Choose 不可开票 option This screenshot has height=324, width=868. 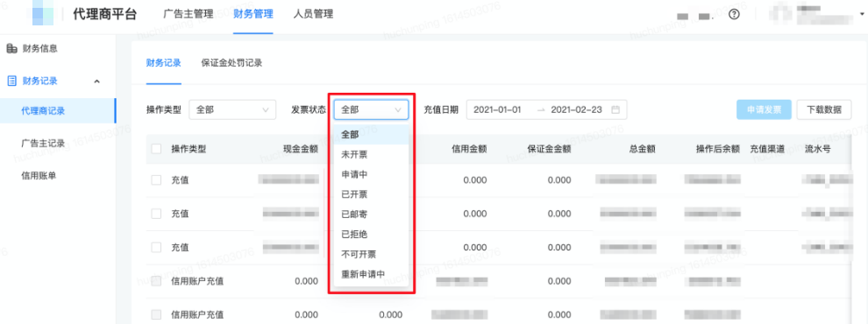(371, 254)
